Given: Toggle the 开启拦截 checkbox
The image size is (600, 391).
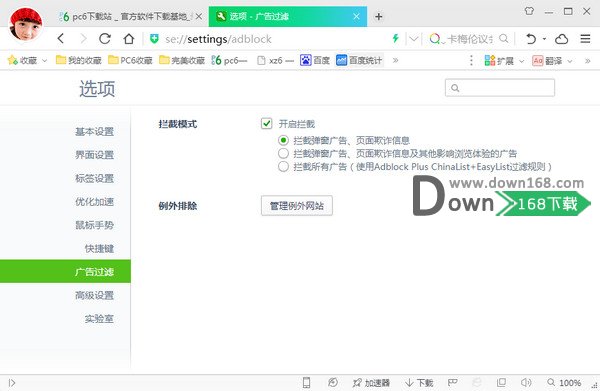Looking at the screenshot, I should (x=266, y=124).
